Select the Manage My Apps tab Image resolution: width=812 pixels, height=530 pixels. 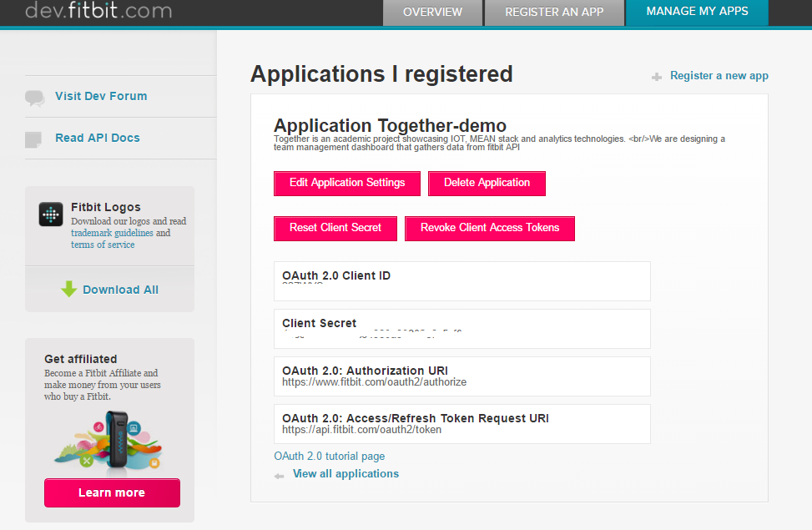coord(697,12)
